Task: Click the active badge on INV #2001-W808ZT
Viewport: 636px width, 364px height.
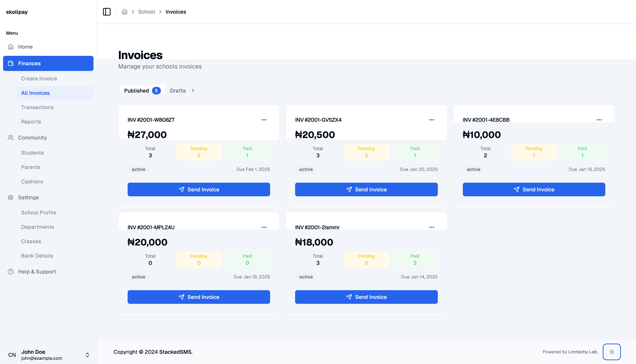Action: click(x=139, y=169)
